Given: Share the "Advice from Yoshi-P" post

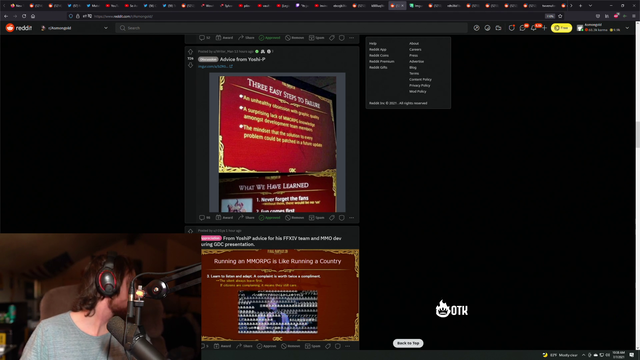Looking at the screenshot, I should [x=246, y=218].
